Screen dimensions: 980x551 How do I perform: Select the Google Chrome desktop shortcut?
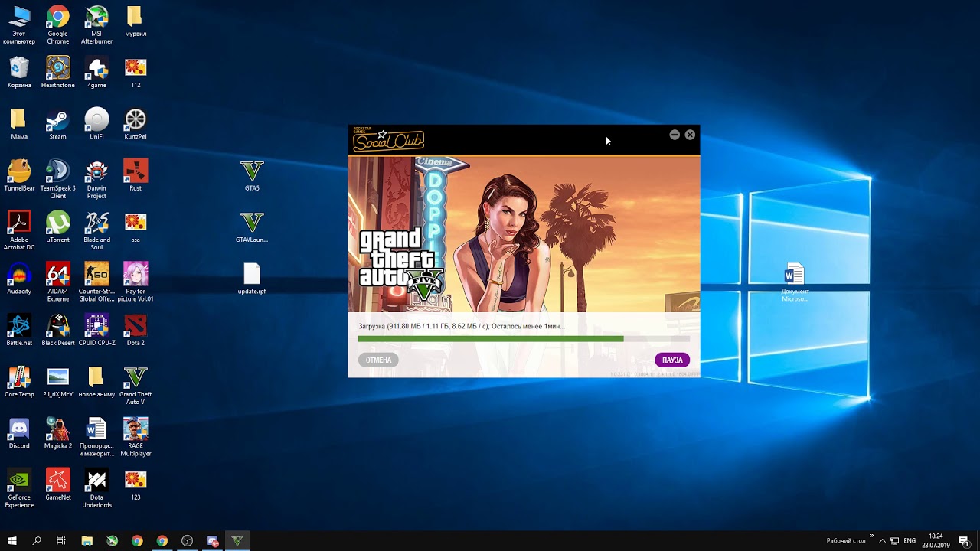57,25
